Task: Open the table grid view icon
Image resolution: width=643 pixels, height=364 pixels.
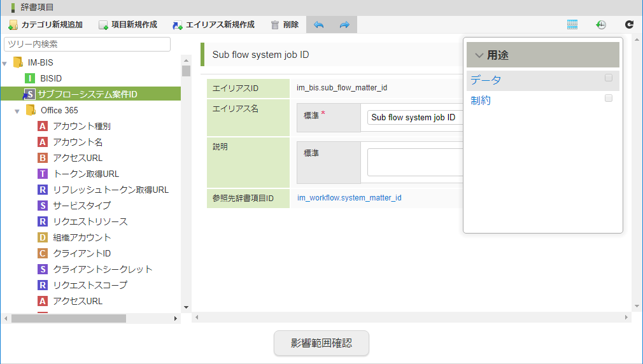Action: click(572, 25)
